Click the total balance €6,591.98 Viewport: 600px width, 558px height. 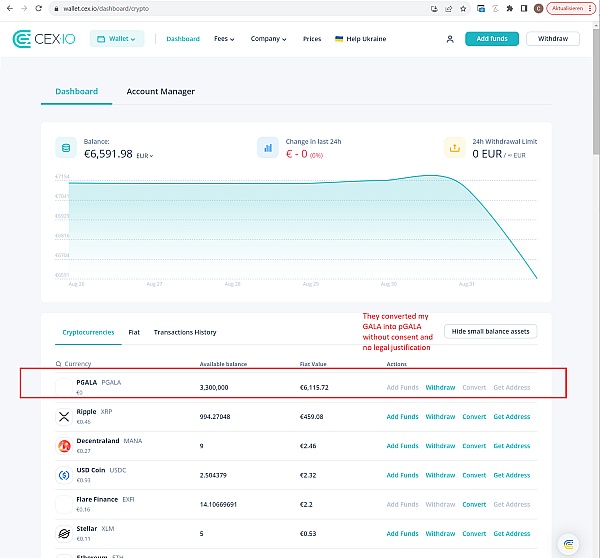[x=108, y=154]
